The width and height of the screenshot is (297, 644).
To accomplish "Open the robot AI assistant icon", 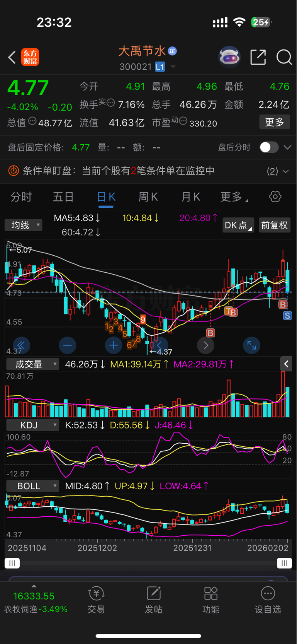I will 229,57.
